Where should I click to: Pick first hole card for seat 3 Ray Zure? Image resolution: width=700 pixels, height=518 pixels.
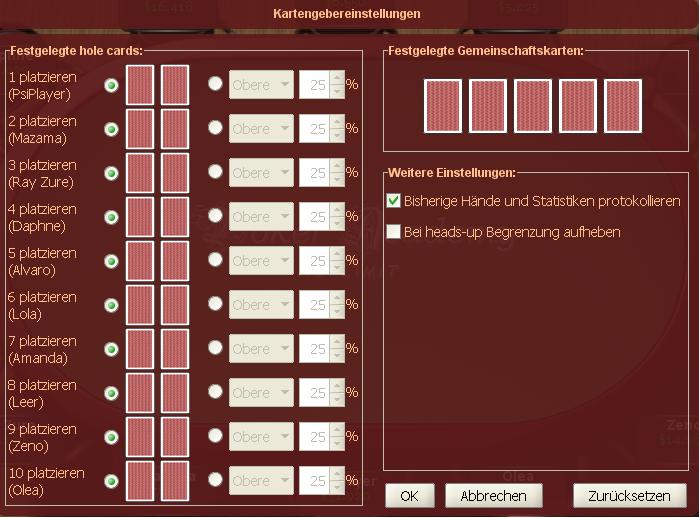coord(140,173)
